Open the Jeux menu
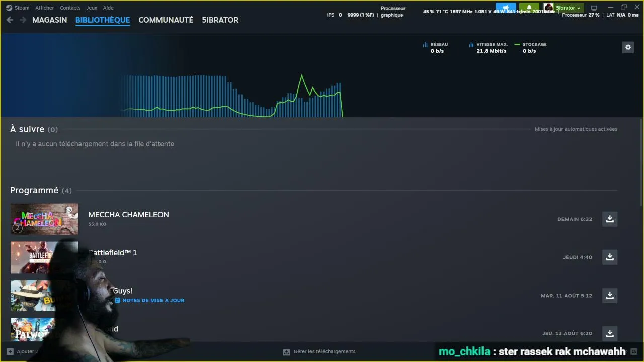Viewport: 644px width, 362px height. [92, 8]
